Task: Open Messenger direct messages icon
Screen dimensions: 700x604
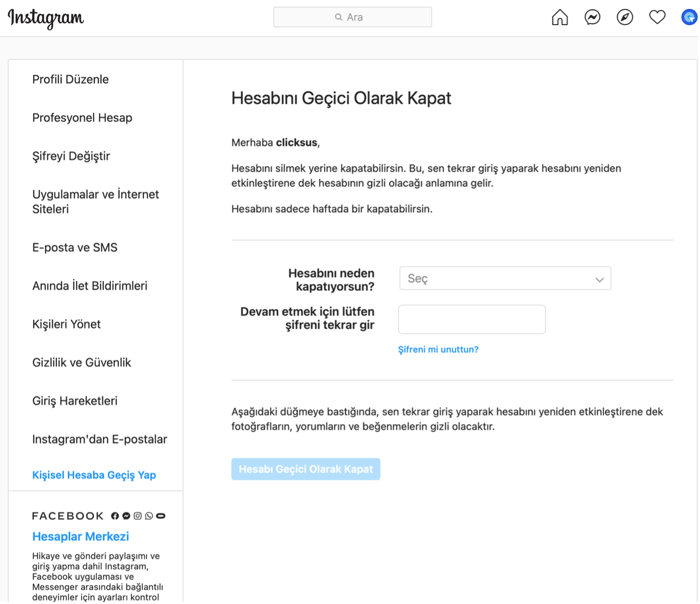Action: 592,17
